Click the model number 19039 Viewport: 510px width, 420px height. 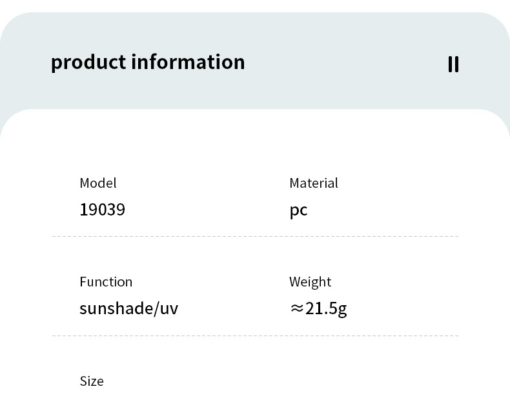pos(102,210)
